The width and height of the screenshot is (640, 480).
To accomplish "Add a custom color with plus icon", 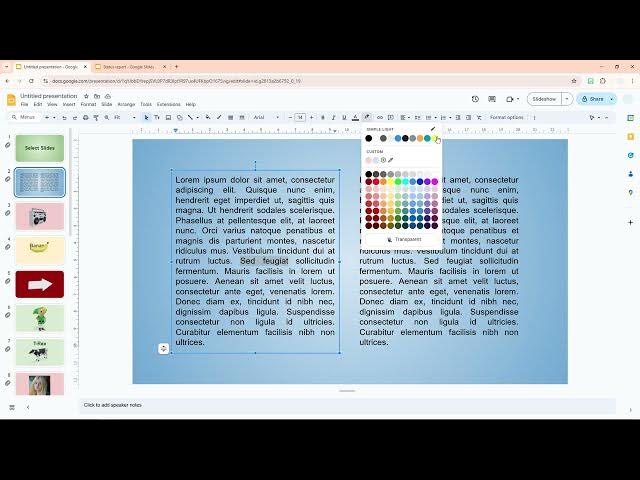I will pos(383,160).
